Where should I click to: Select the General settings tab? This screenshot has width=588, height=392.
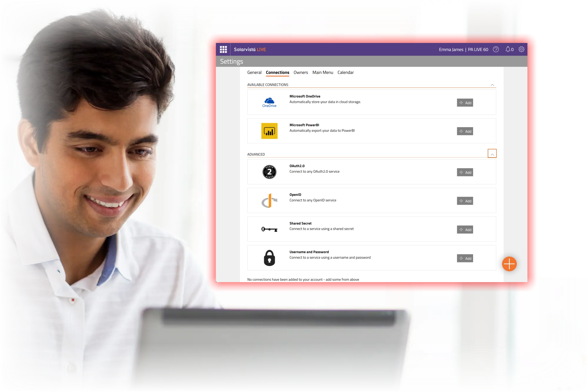point(254,72)
